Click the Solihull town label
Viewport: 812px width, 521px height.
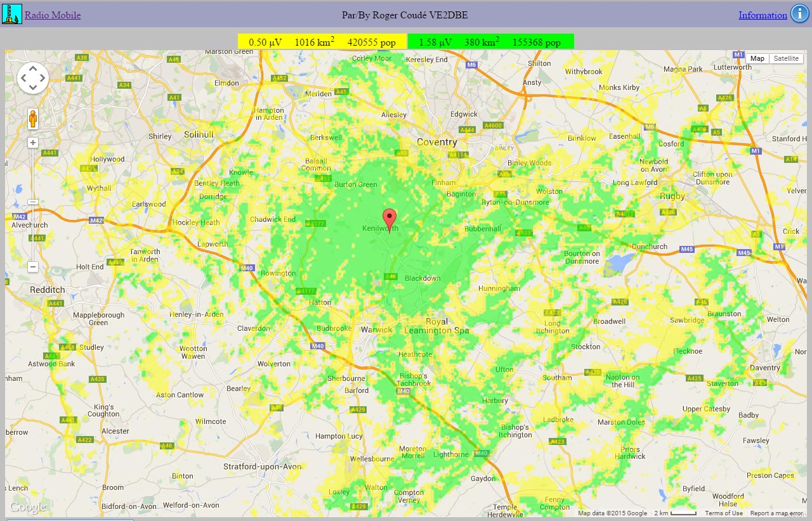(x=199, y=134)
